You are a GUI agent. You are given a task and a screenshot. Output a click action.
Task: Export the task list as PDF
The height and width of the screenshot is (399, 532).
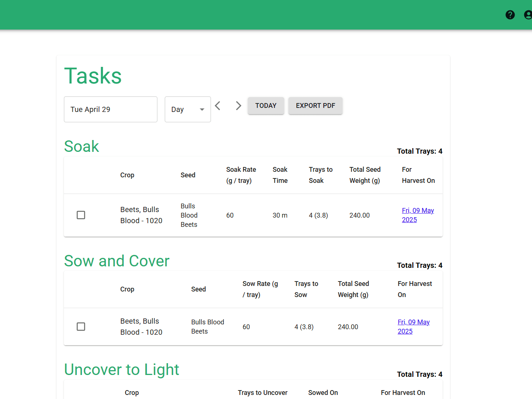(x=315, y=106)
